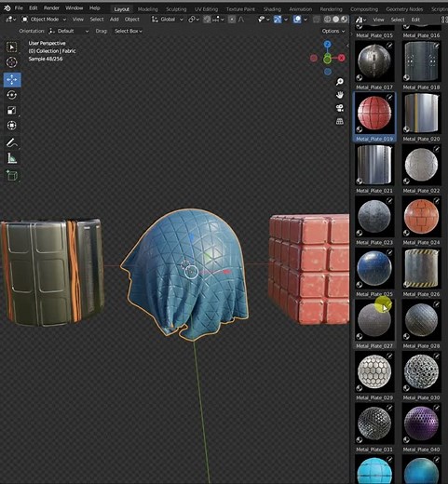Viewport: 448px width, 484px height.
Task: Select the Metal_Plate_017 asset thumbnail
Action: [374, 62]
